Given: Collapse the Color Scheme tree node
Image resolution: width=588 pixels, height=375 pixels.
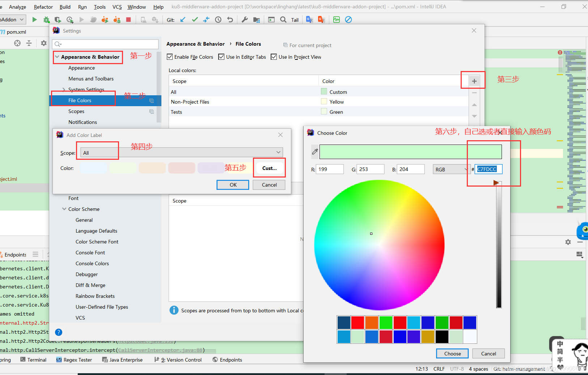Looking at the screenshot, I should [x=64, y=209].
